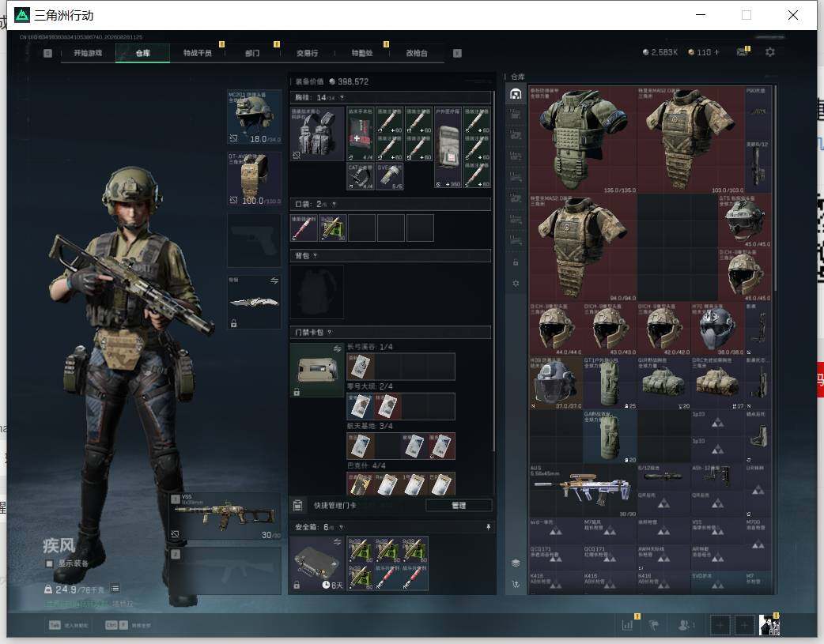
Task: Open the 特战干员 tab
Action: coord(198,53)
